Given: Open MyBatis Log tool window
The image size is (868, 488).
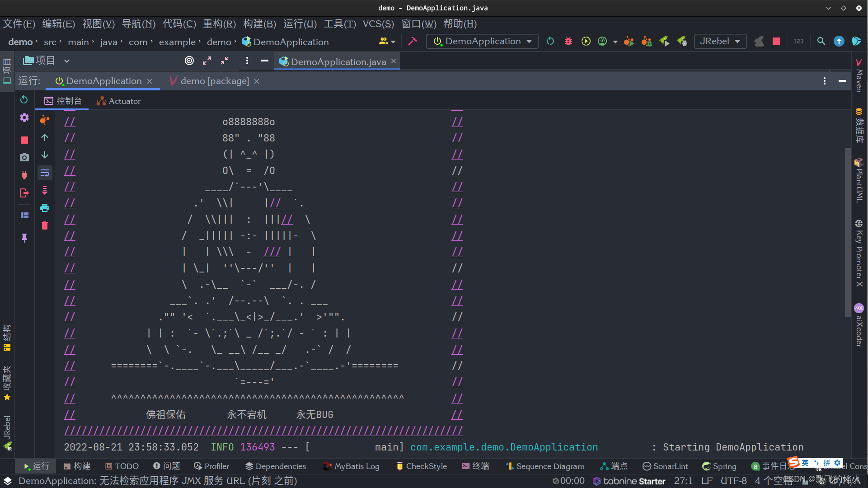Looking at the screenshot, I should [351, 466].
